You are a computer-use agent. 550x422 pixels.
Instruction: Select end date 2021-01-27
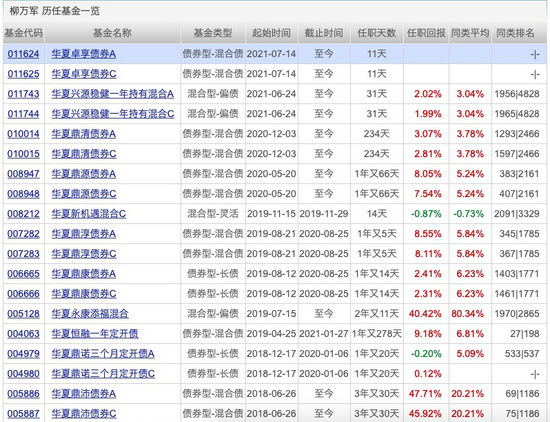(324, 334)
